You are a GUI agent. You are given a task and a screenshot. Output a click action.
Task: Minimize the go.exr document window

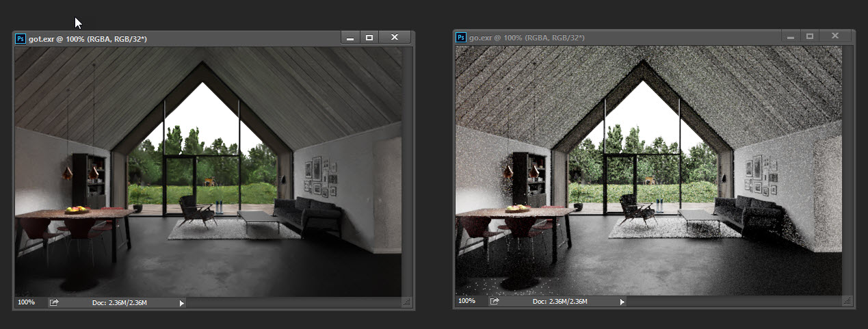[791, 36]
